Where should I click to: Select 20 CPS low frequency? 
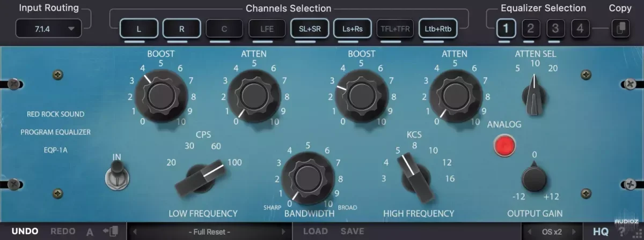[x=172, y=162]
